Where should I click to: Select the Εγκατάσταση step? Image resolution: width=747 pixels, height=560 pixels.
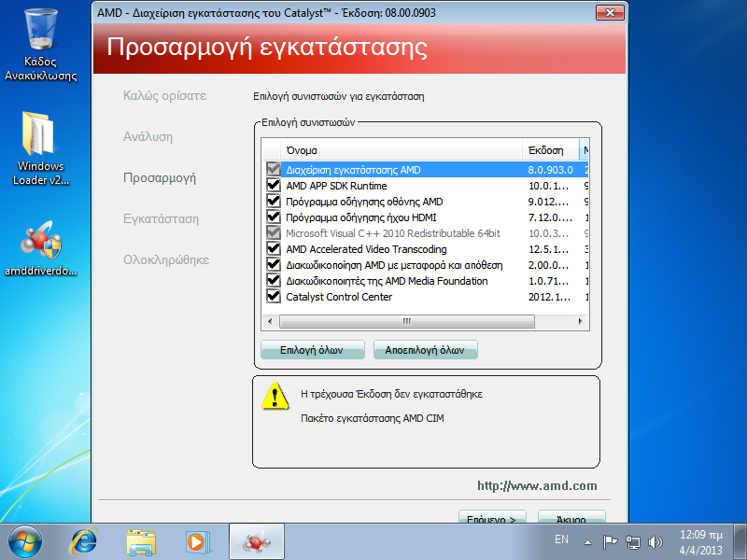click(x=161, y=219)
